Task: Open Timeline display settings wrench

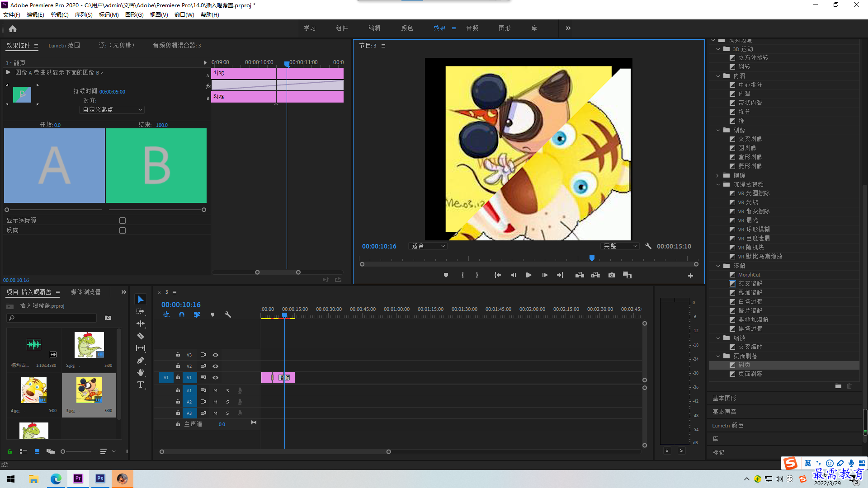Action: pos(228,315)
